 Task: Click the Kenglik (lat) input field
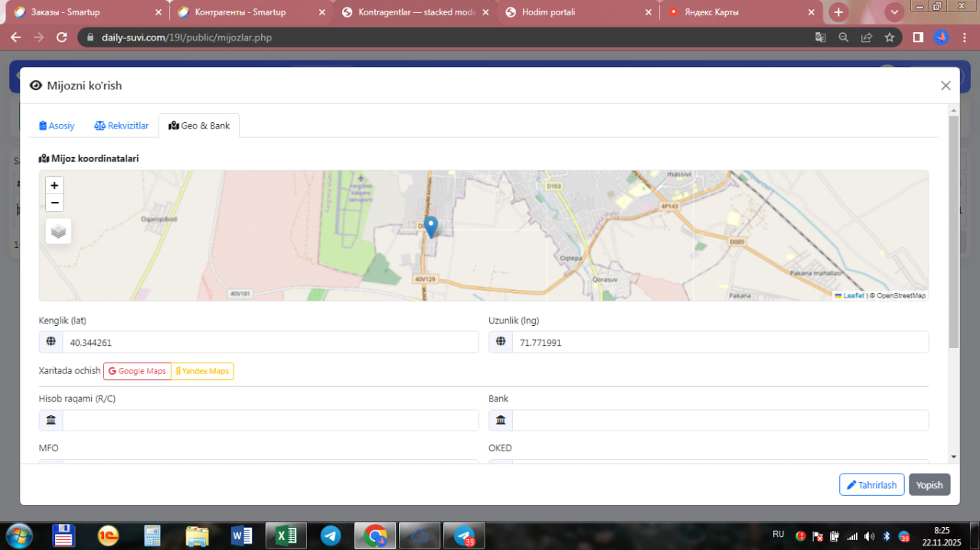click(x=269, y=343)
